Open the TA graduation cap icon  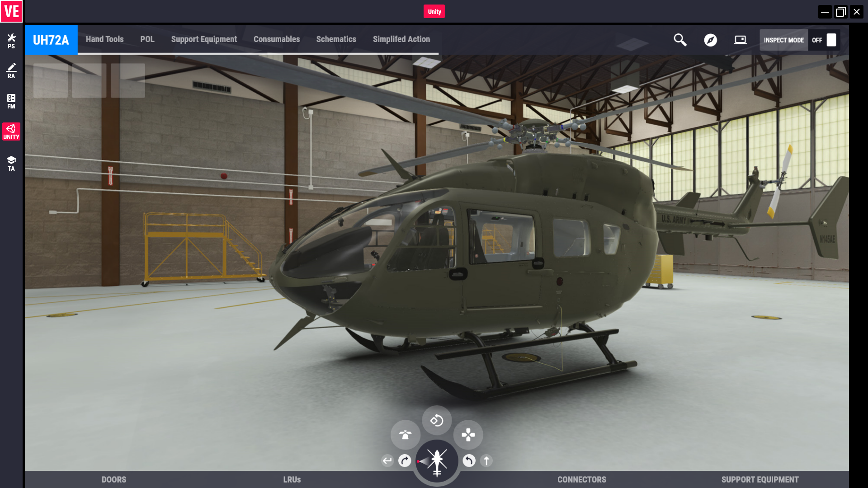coord(11,163)
